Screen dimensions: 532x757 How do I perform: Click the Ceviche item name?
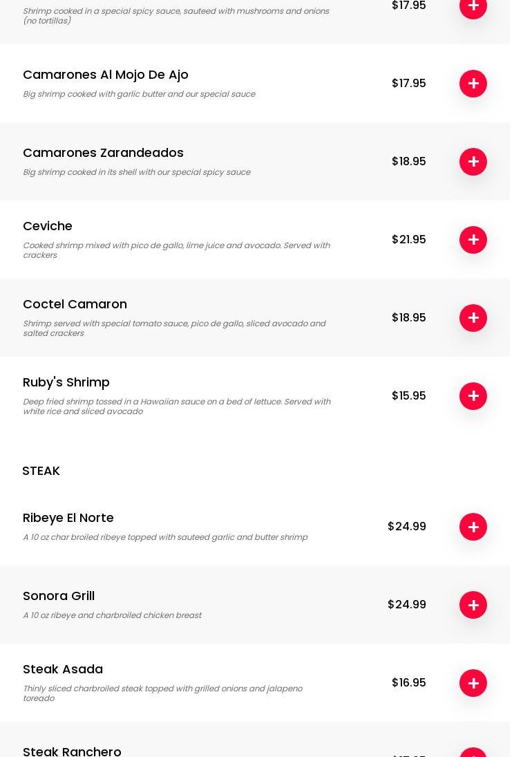click(x=48, y=226)
